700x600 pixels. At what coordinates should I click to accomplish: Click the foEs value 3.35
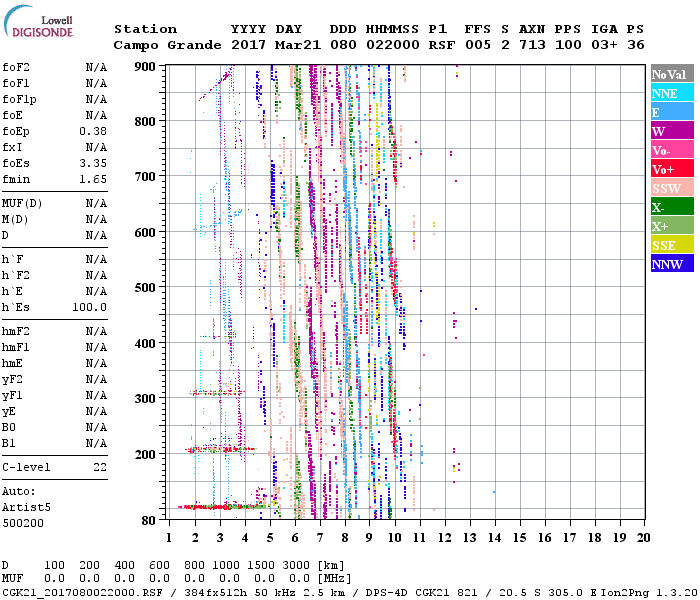click(x=93, y=163)
